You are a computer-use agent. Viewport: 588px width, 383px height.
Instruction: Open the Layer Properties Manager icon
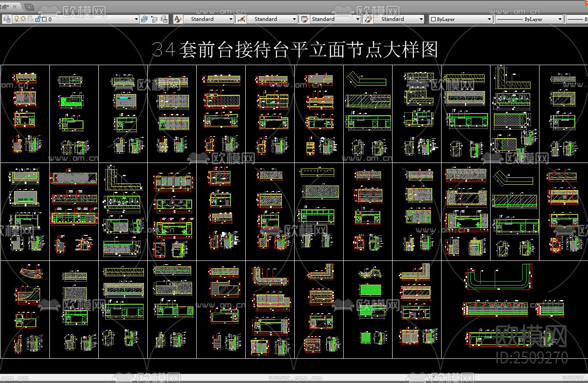coord(6,19)
